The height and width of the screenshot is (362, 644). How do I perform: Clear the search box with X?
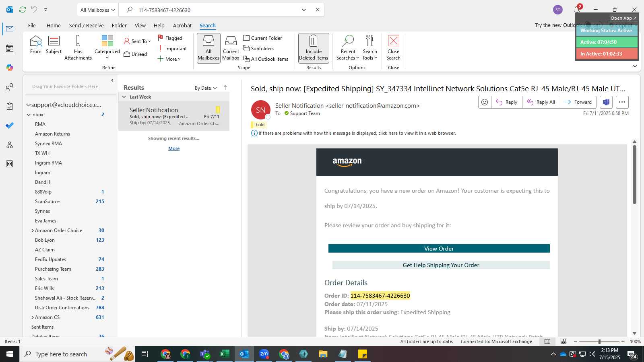pyautogui.click(x=318, y=10)
